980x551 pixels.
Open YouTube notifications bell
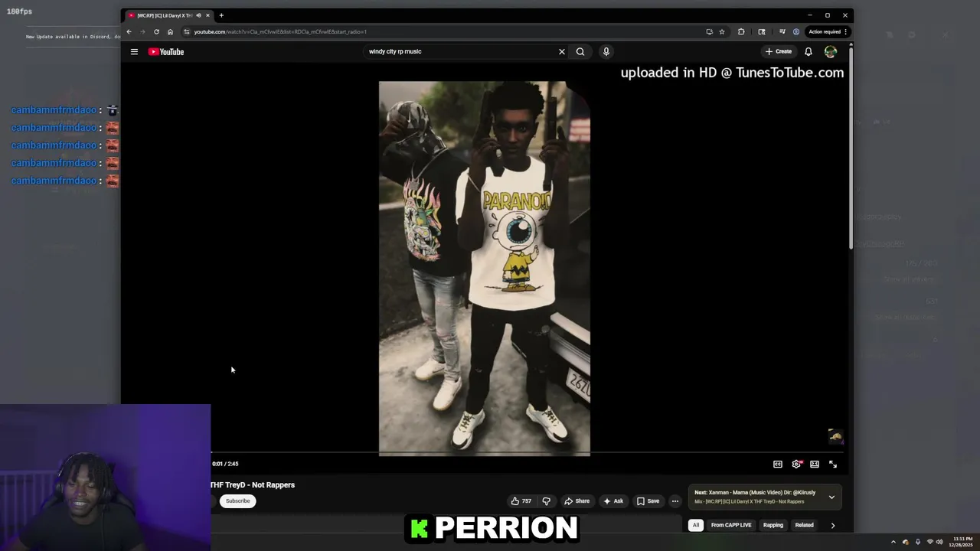[808, 52]
